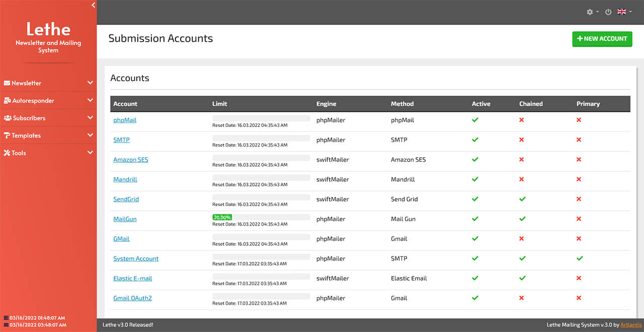644x332 pixels.
Task: Click Amazon SES row Primary red cross
Action: pos(579,160)
